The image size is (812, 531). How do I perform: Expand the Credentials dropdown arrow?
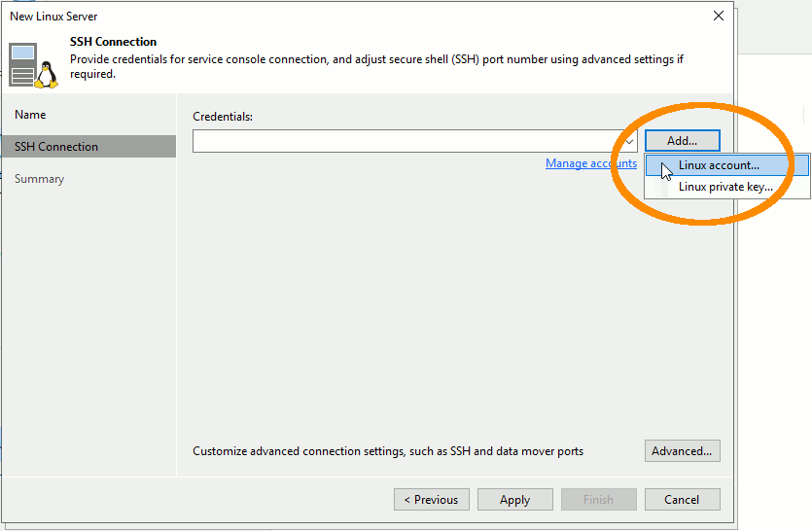click(629, 142)
